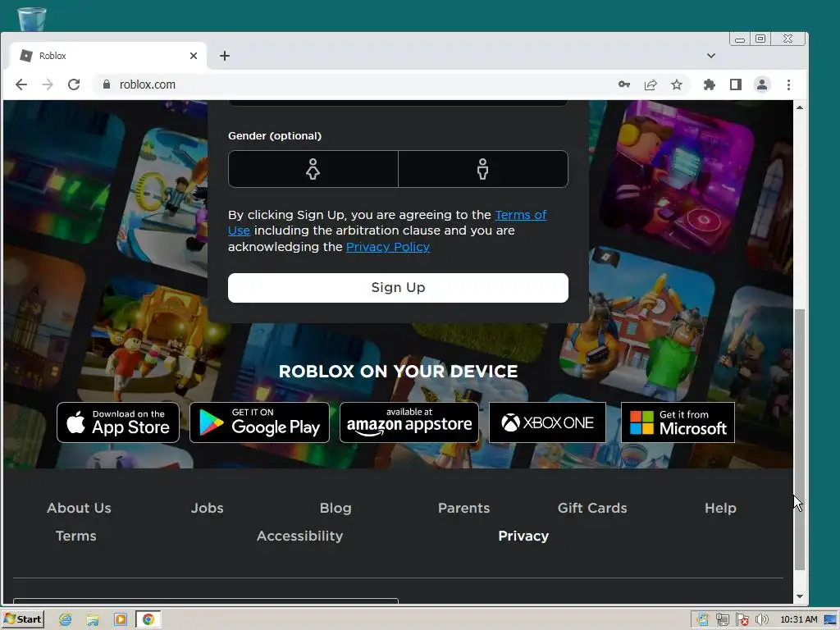Click Chrome taskbar button
The image size is (840, 630).
[148, 620]
